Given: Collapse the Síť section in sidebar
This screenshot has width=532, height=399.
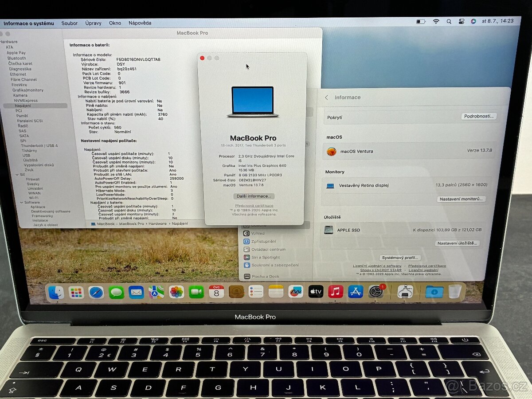Looking at the screenshot, I should [16, 174].
